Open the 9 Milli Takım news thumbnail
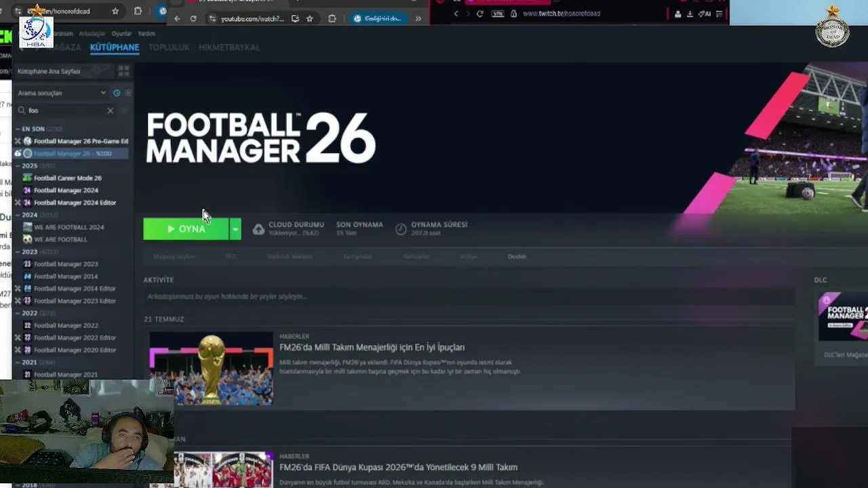Screen dimensions: 868x488 223,470
